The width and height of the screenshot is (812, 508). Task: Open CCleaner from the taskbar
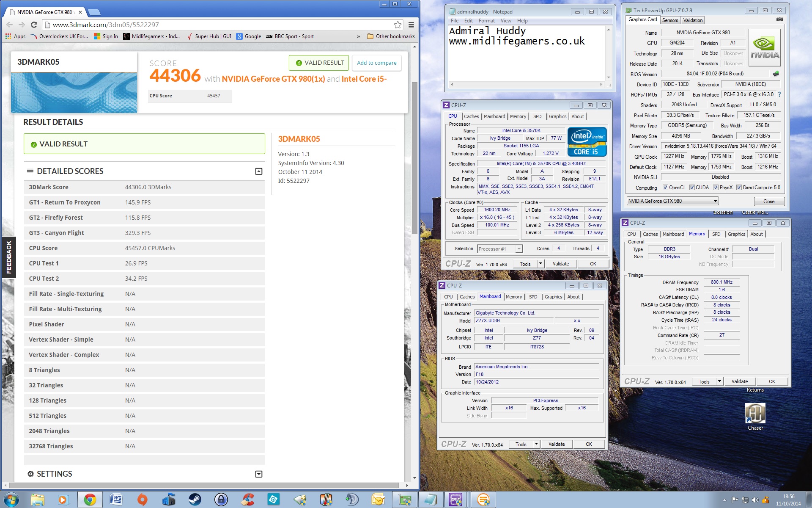click(247, 500)
